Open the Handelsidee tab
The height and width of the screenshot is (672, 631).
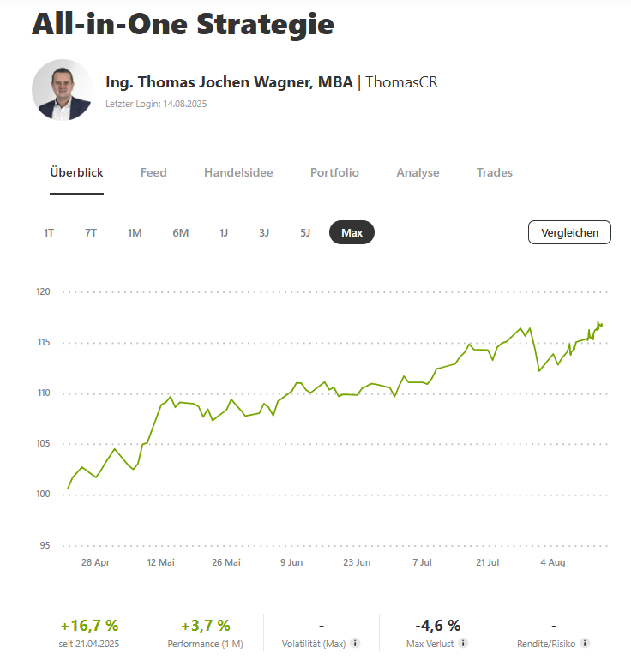(238, 172)
